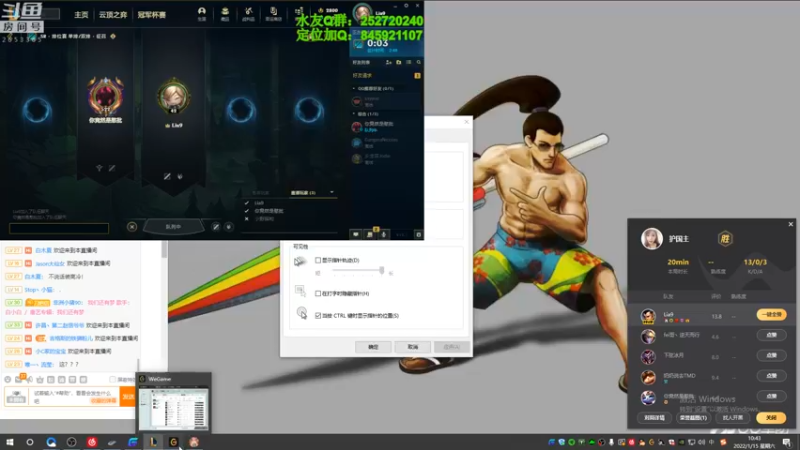Click 点赞 for the second teammate row
The height and width of the screenshot is (450, 800).
[x=771, y=335]
